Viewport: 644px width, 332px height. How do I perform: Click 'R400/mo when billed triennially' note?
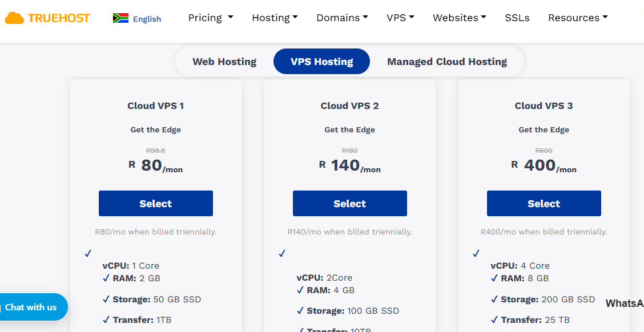(544, 232)
